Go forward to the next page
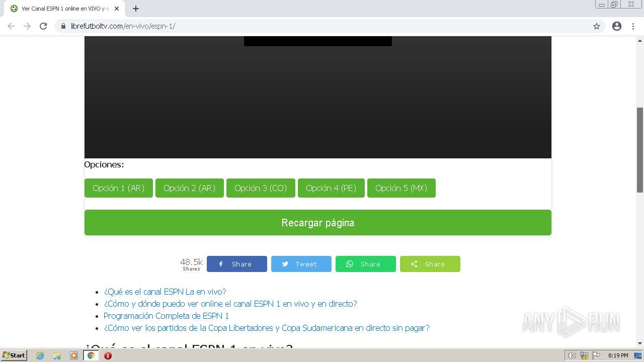 click(27, 26)
